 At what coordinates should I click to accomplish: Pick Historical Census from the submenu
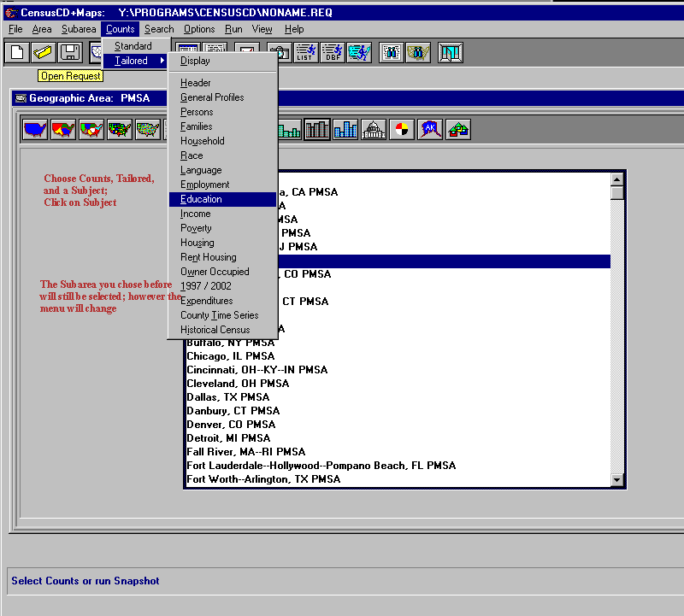point(215,330)
